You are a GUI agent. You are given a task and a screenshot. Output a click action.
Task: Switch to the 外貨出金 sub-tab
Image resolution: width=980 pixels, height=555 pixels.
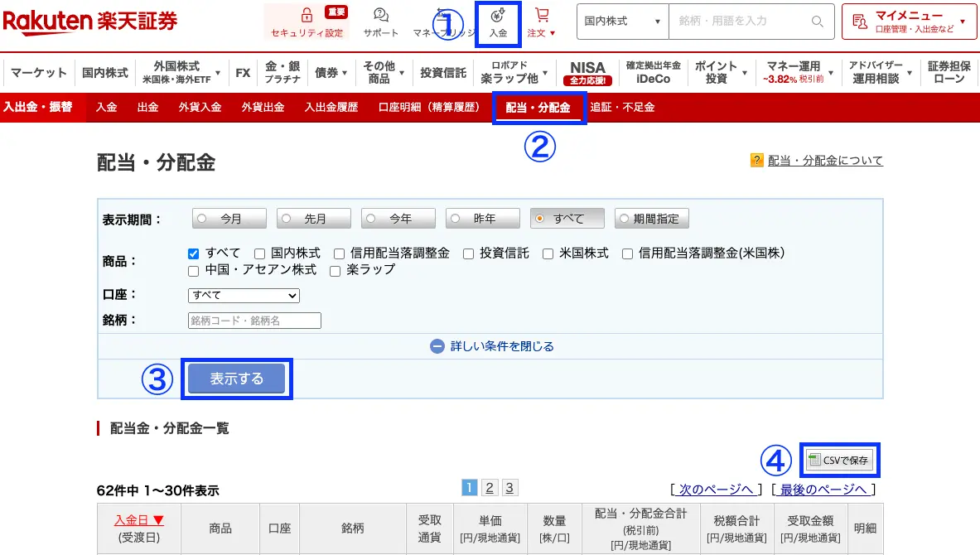point(263,108)
